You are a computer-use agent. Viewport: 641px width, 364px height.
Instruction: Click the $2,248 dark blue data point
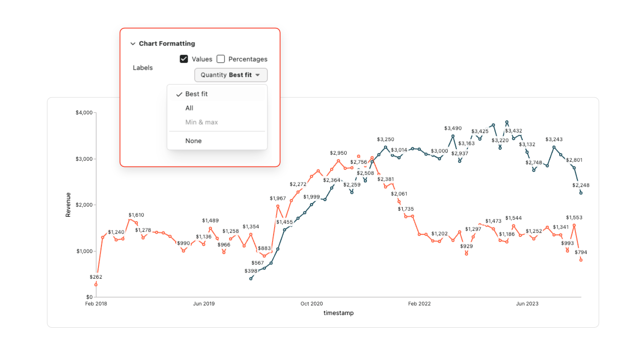(581, 193)
